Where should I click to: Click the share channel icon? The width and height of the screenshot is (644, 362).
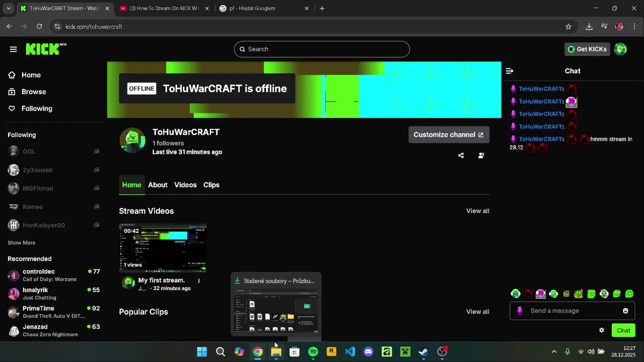(461, 155)
